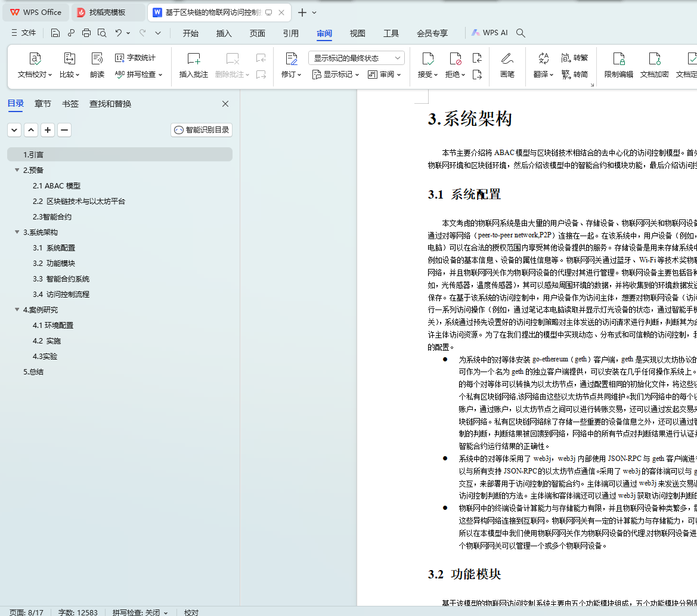Click the search magnifier beside WPS AI
The image size is (697, 616).
click(521, 33)
